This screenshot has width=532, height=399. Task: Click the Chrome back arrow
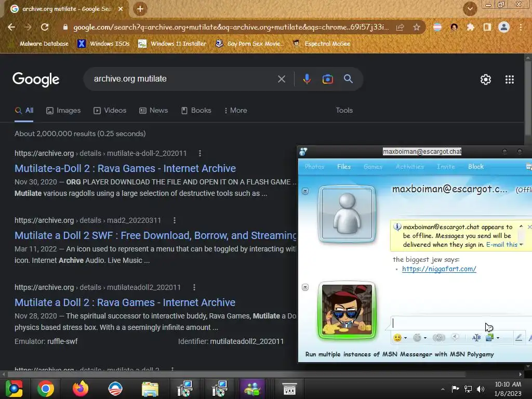(x=11, y=27)
